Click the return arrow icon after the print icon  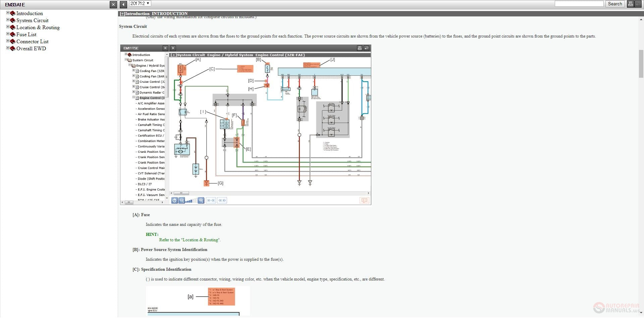pyautogui.click(x=638, y=4)
